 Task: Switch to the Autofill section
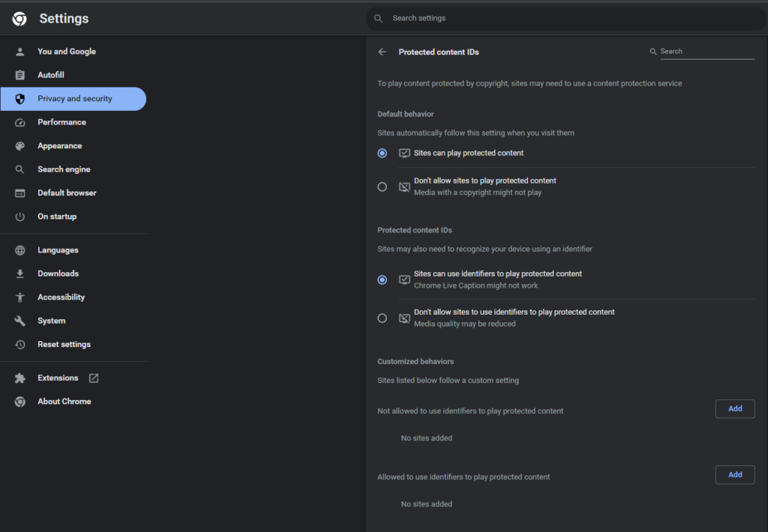tap(52, 74)
